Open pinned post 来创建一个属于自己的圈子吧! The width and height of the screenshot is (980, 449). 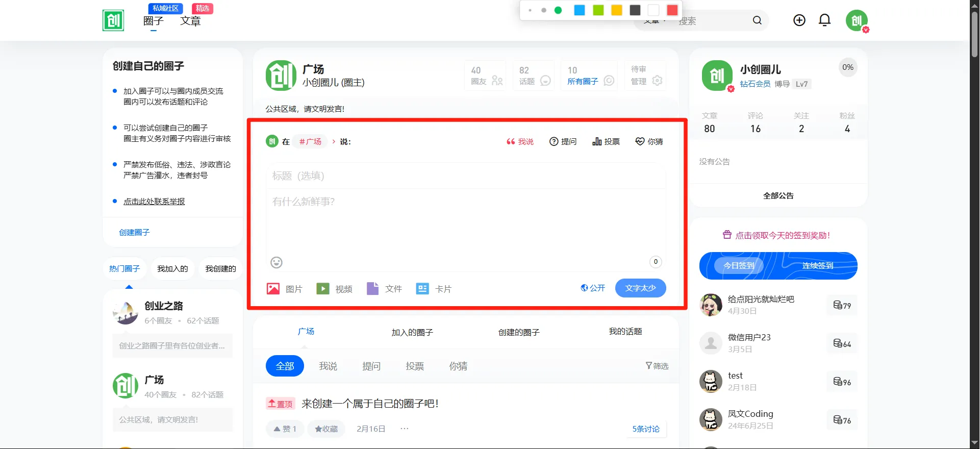pos(370,404)
